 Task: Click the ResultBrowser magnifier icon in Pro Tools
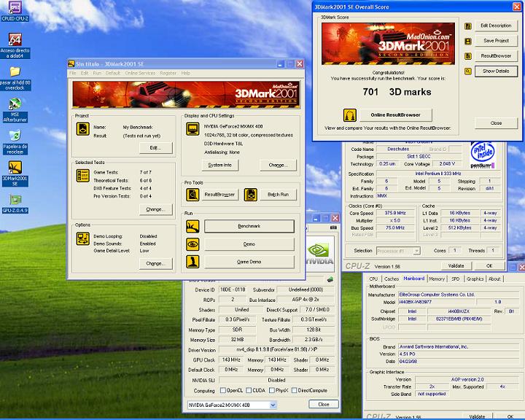click(192, 195)
